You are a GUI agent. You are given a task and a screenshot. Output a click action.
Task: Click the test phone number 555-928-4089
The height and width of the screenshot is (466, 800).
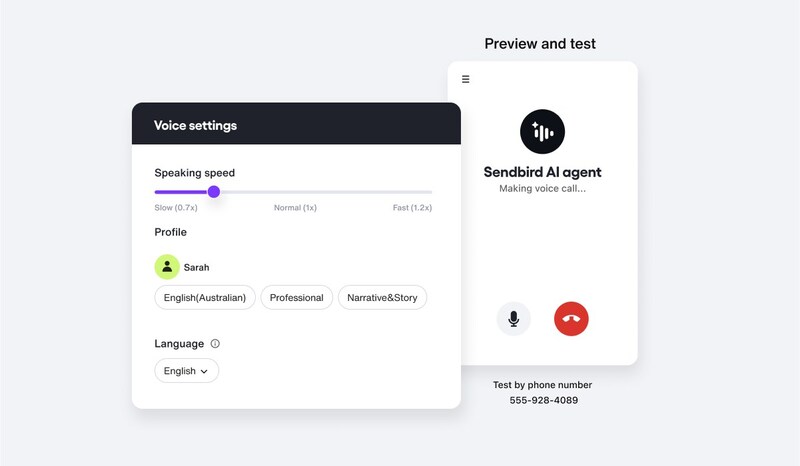tap(543, 401)
